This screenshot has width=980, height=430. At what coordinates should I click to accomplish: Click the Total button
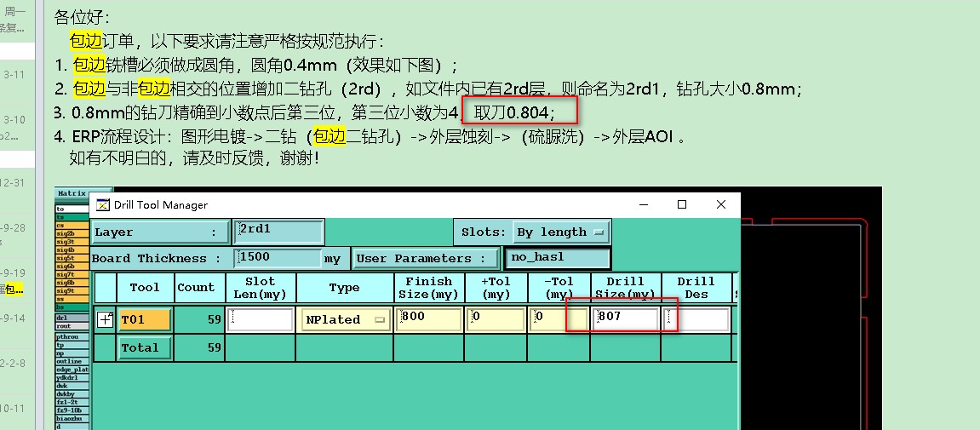145,347
